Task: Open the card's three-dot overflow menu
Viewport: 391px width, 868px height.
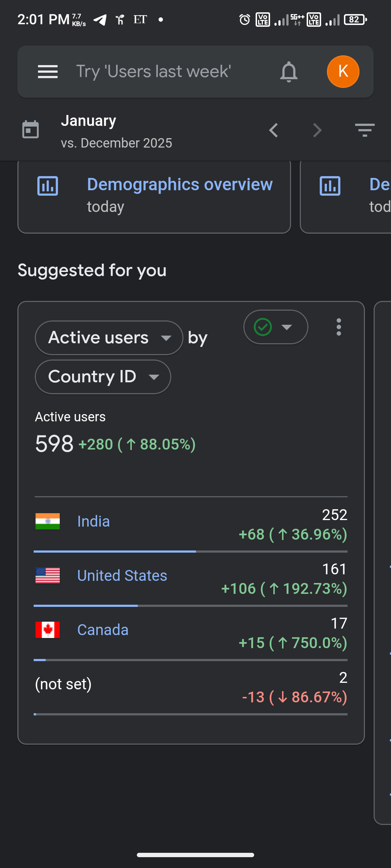Action: click(339, 327)
